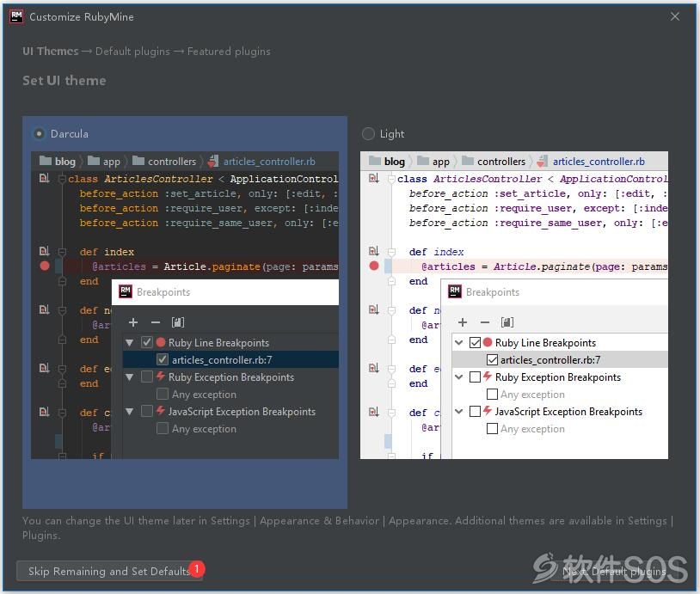This screenshot has width=700, height=594.
Task: Click app folder icon in Darcula breadcrumb
Action: 94,161
